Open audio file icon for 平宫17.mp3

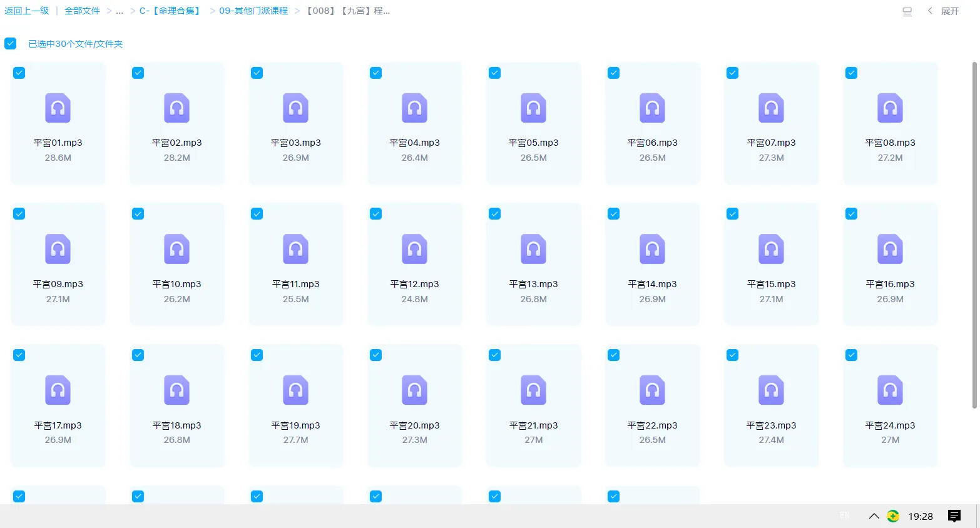pos(58,390)
